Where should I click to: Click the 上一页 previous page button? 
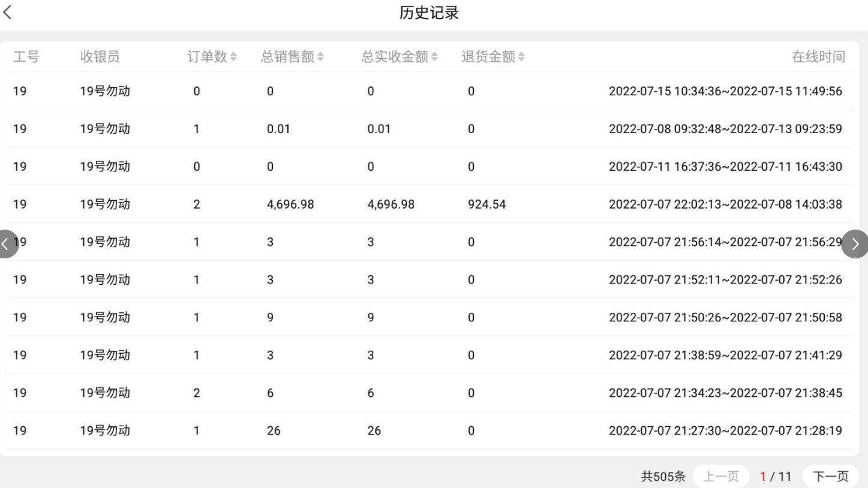[x=720, y=477]
